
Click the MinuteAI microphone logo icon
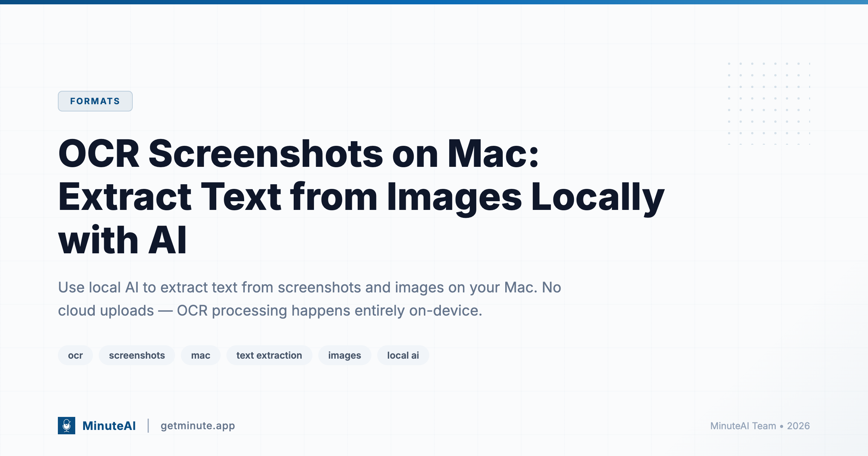pos(67,426)
